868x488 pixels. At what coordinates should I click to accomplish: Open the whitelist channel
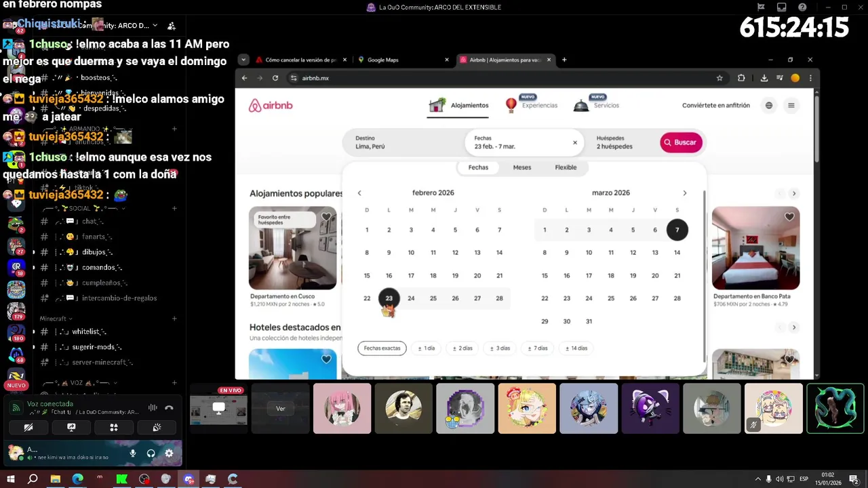pyautogui.click(x=90, y=331)
